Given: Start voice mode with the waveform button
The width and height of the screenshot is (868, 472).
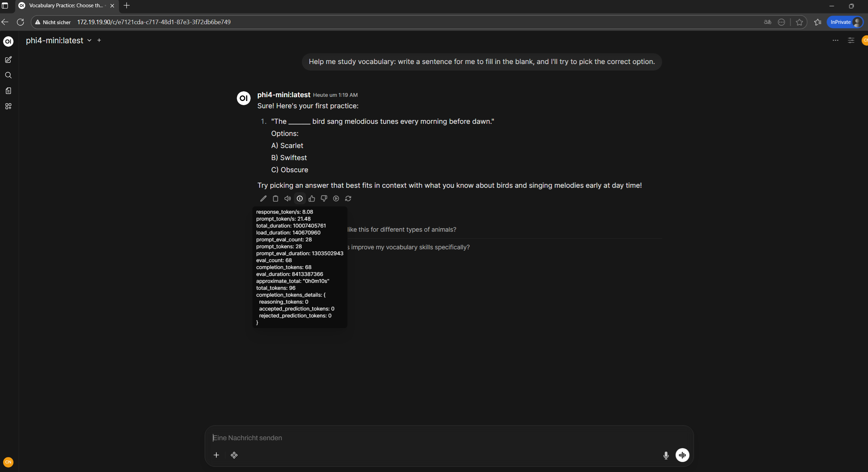Looking at the screenshot, I should 682,455.
